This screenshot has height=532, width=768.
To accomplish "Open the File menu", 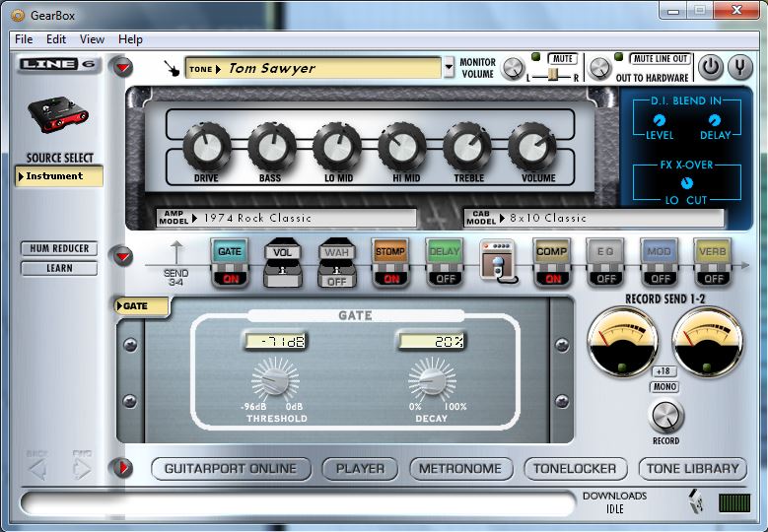I will 24,39.
